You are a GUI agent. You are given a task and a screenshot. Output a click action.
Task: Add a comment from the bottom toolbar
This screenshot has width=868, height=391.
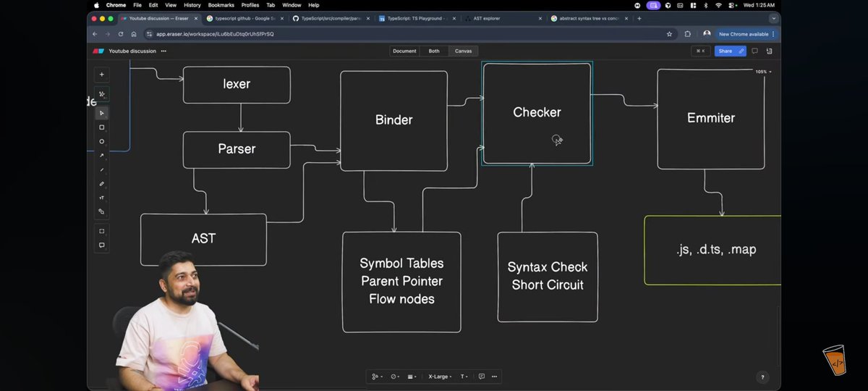tap(481, 377)
